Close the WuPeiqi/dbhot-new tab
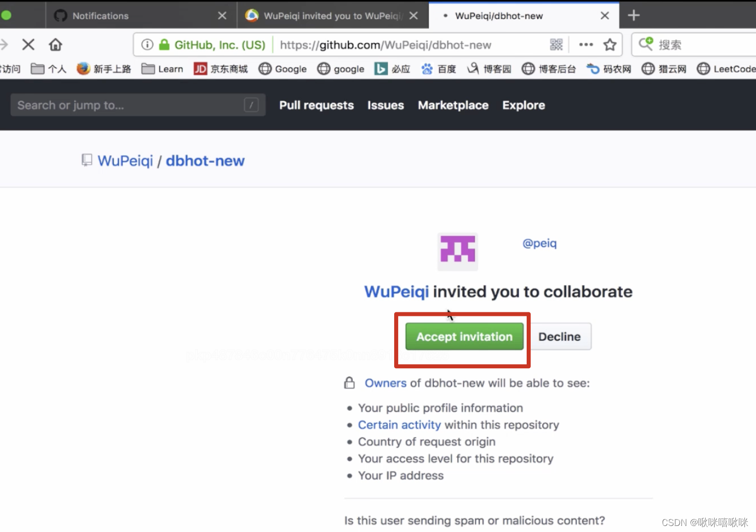 605,16
